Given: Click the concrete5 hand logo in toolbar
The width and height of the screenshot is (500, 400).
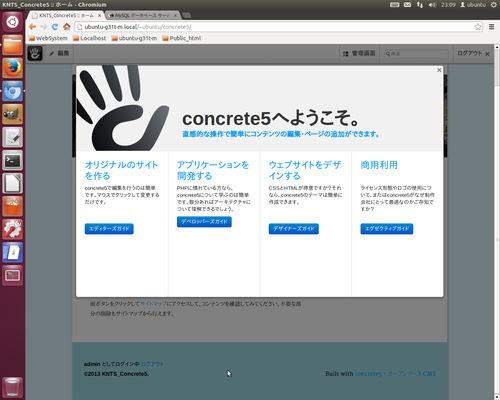Looking at the screenshot, I should coord(35,53).
